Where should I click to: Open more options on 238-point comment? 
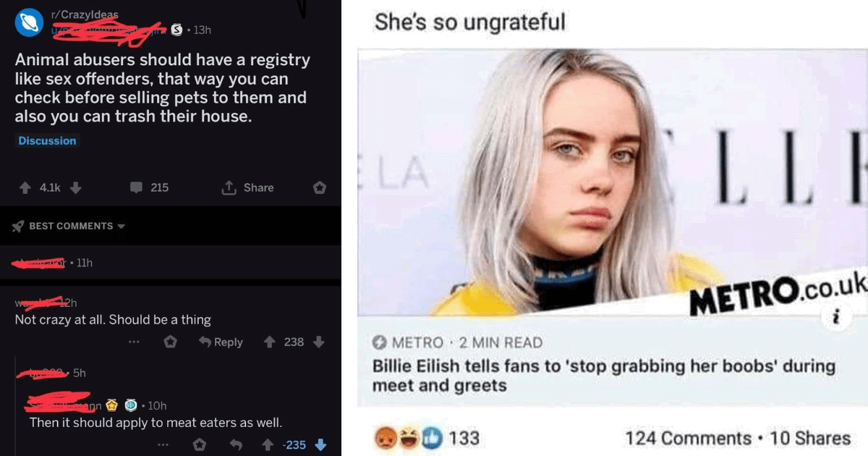pos(134,342)
